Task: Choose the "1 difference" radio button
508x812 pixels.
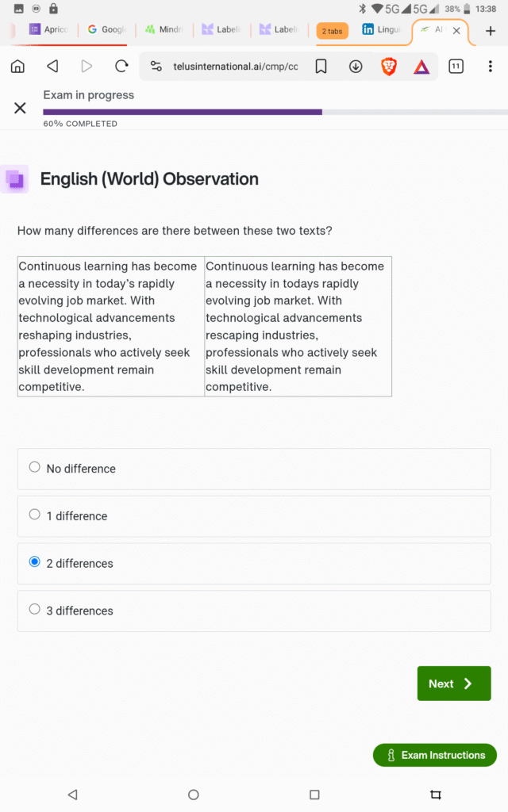Action: 35,515
